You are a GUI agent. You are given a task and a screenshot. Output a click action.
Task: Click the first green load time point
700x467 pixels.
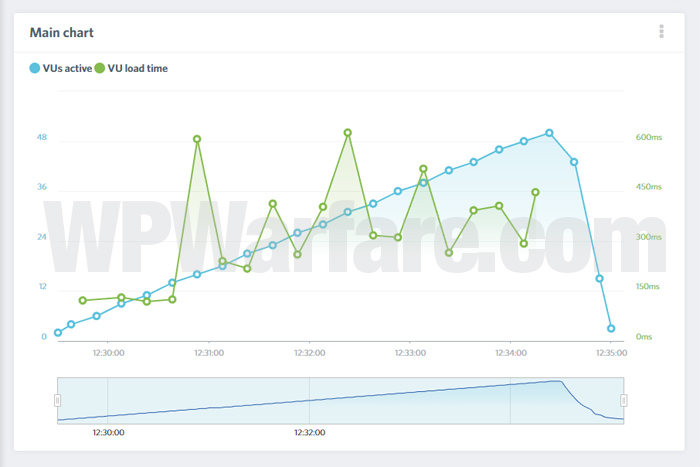83,300
